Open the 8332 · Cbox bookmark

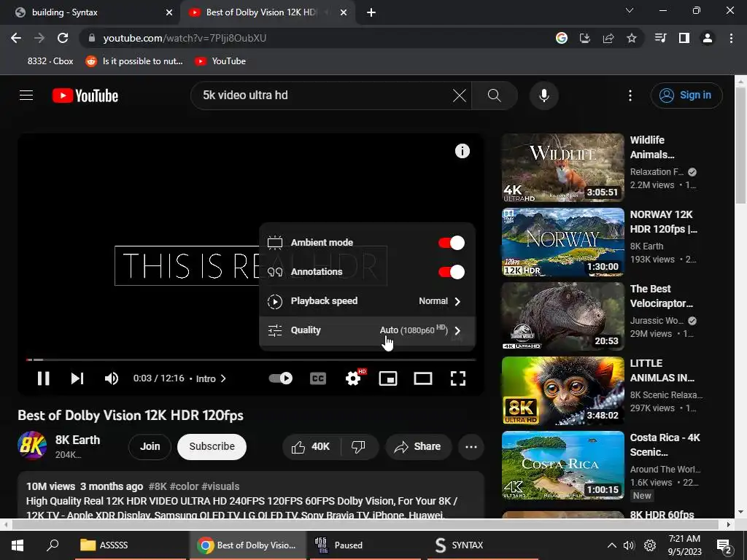50,61
